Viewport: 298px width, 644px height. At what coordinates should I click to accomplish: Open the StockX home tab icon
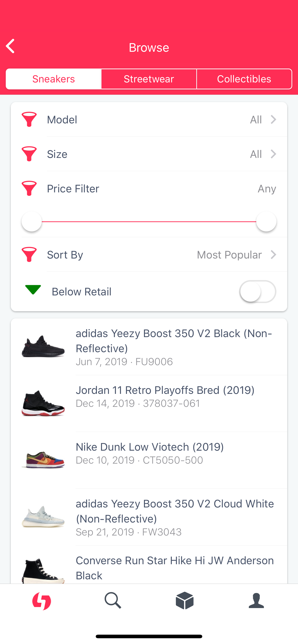coord(42,601)
